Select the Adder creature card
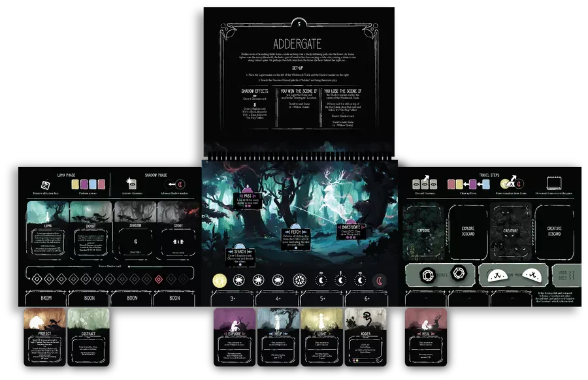Screen dimensions: 588x380 [x=365, y=337]
